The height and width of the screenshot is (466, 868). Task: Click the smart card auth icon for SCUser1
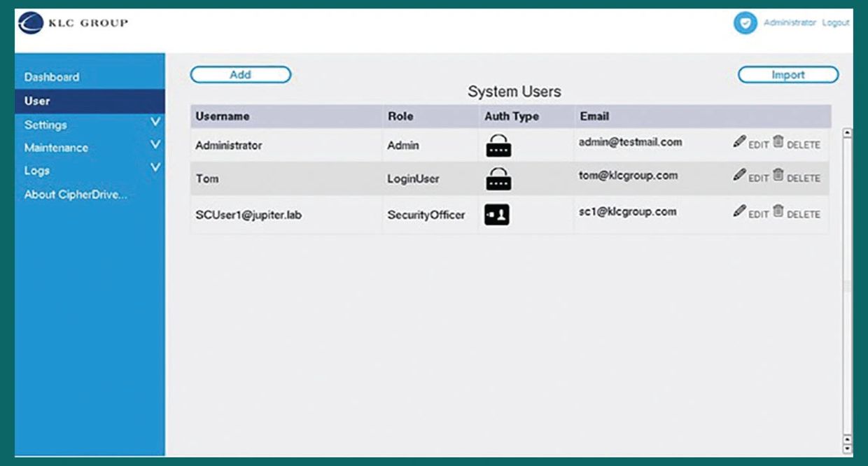coord(497,215)
